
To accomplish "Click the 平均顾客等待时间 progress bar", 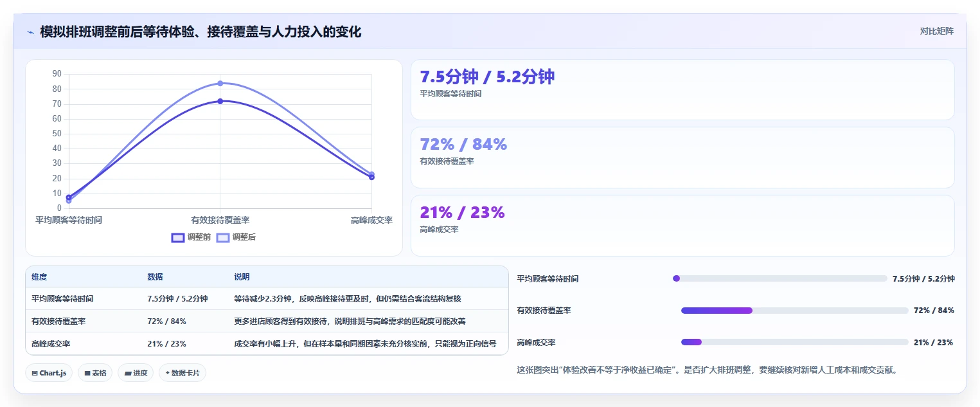I will tap(780, 278).
